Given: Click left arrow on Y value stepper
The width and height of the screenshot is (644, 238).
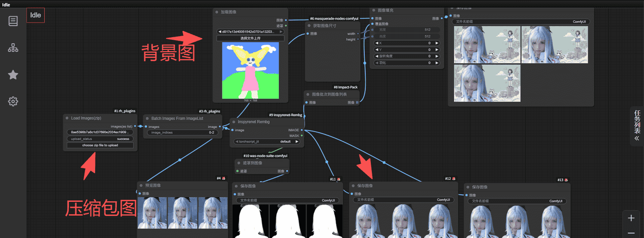Looking at the screenshot, I should (x=377, y=50).
